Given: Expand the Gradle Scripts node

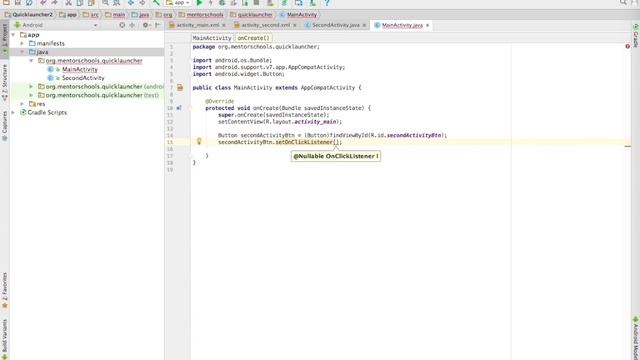Looking at the screenshot, I should click(13, 112).
